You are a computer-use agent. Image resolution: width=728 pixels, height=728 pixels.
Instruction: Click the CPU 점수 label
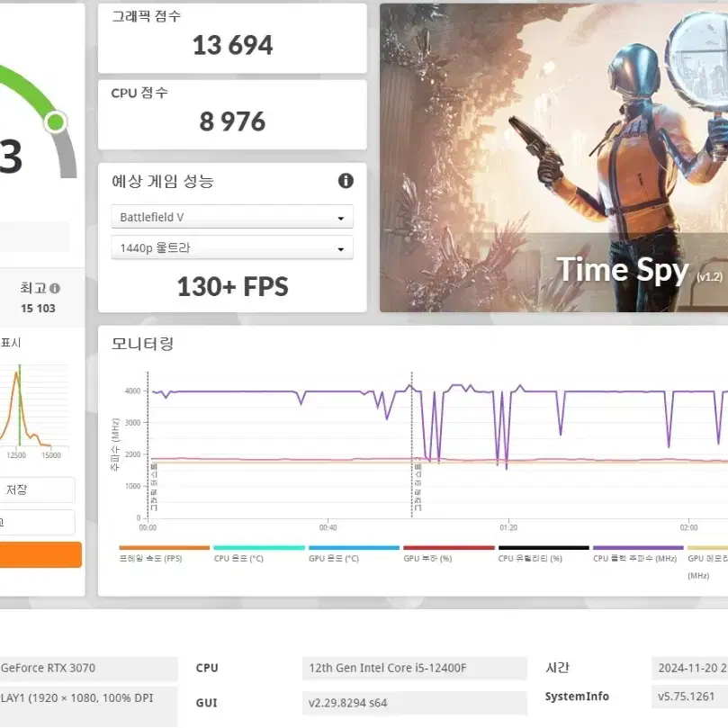(139, 93)
